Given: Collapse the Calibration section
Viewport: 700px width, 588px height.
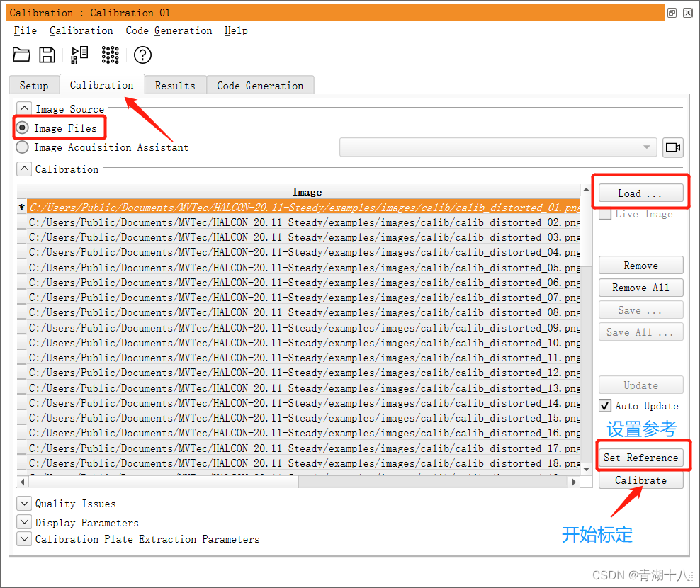Looking at the screenshot, I should [24, 169].
